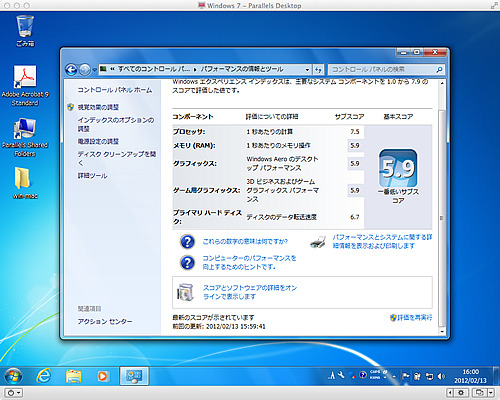This screenshot has width=500, height=400.
Task: Click the round question-mark tray icon
Action: point(363,375)
